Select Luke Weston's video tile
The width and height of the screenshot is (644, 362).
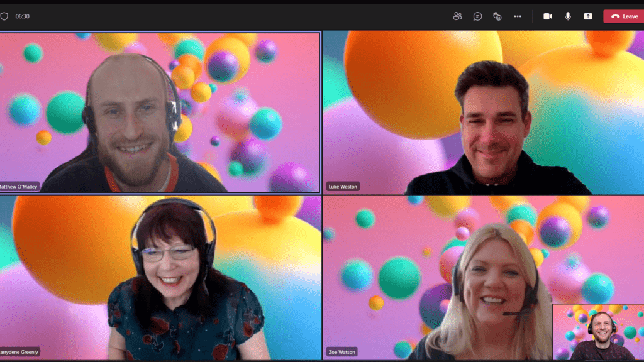(483, 112)
